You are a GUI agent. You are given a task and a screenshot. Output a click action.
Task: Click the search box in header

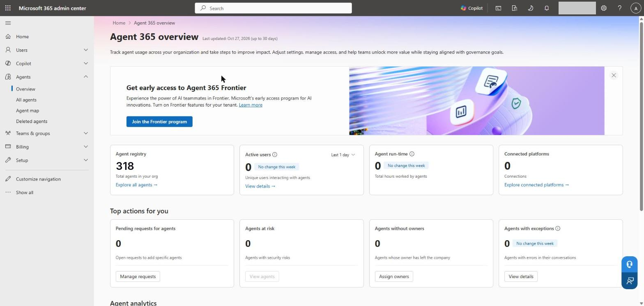tap(273, 8)
